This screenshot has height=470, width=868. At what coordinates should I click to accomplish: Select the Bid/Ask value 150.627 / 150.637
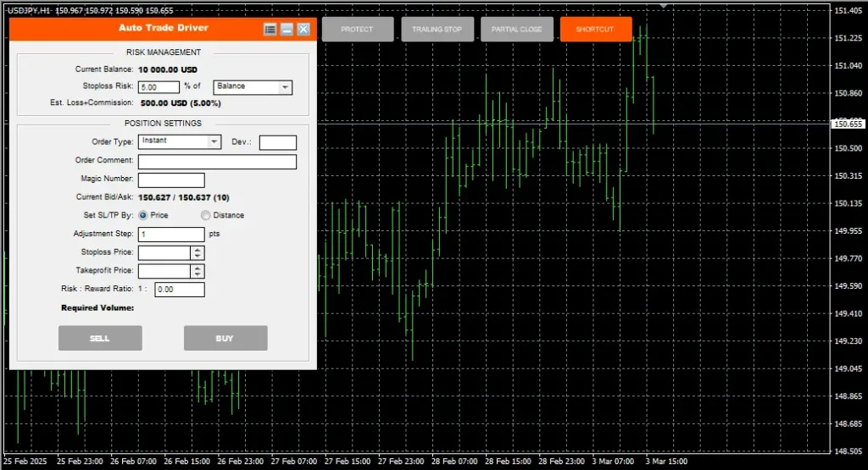click(183, 197)
